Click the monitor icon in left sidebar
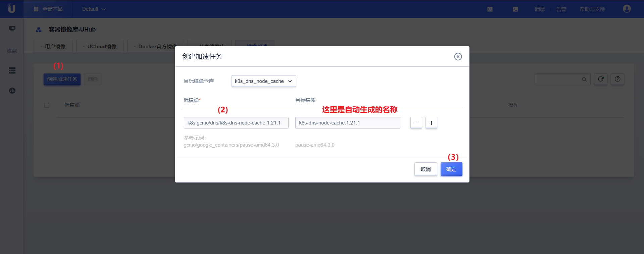 12,29
